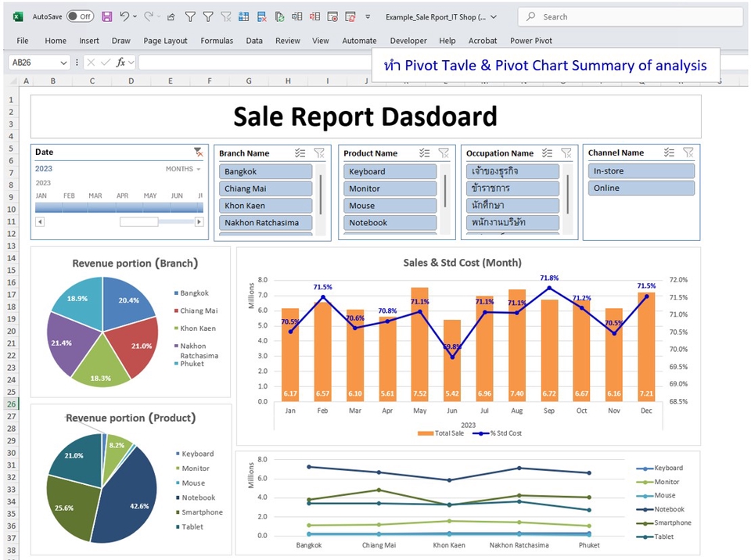The height and width of the screenshot is (560, 751).
Task: Select Bangkok in Branch Name slicer
Action: pos(265,171)
